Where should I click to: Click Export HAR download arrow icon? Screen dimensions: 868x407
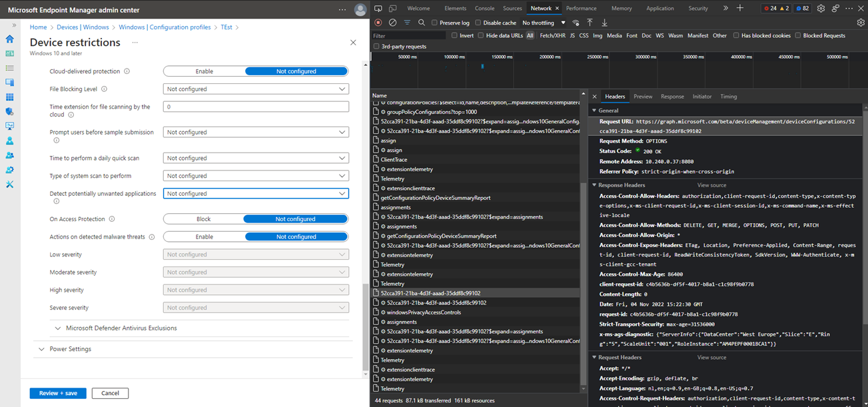point(604,23)
